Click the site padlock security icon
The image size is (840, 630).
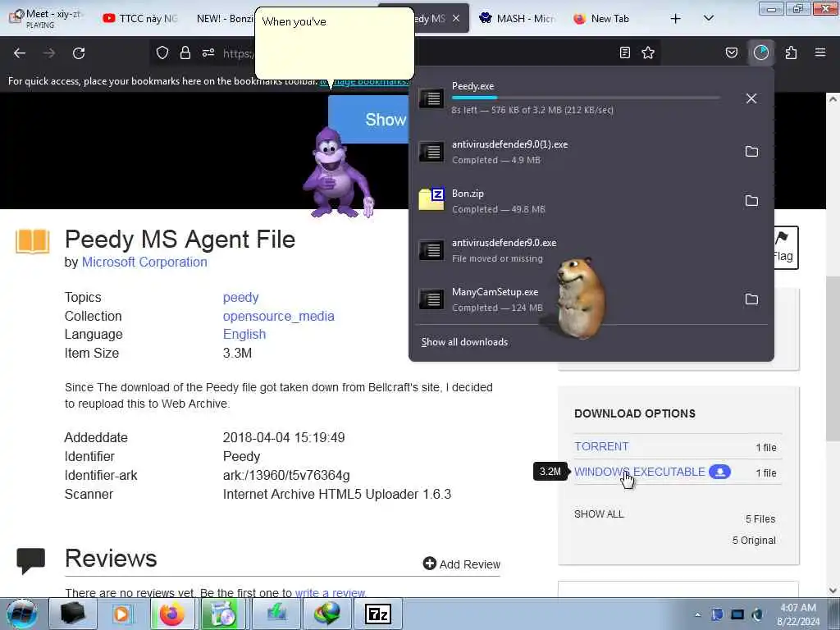(185, 52)
